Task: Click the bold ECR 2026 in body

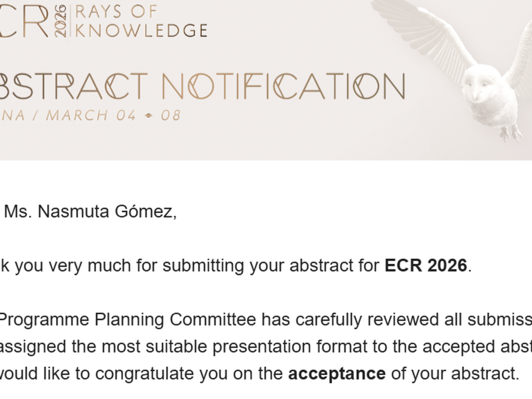Action: [x=426, y=266]
